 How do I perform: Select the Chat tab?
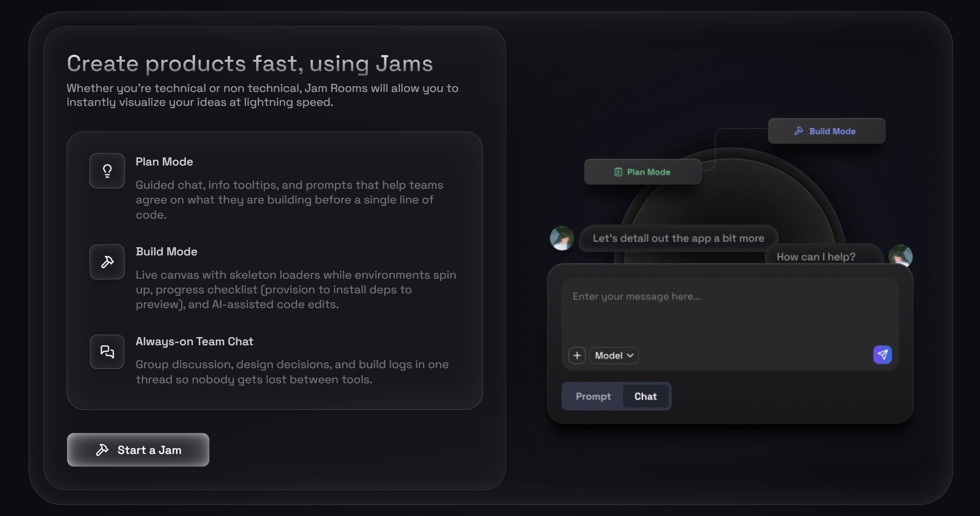[x=645, y=396]
